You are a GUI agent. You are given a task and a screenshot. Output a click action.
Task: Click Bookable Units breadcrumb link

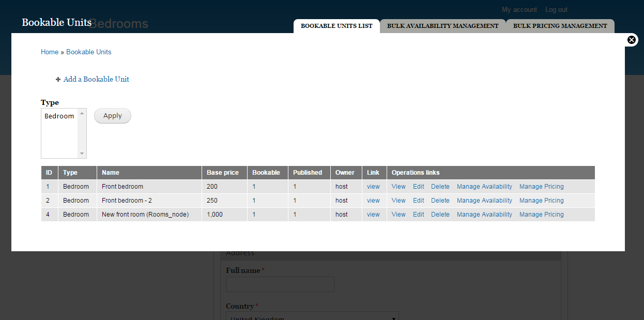(89, 52)
